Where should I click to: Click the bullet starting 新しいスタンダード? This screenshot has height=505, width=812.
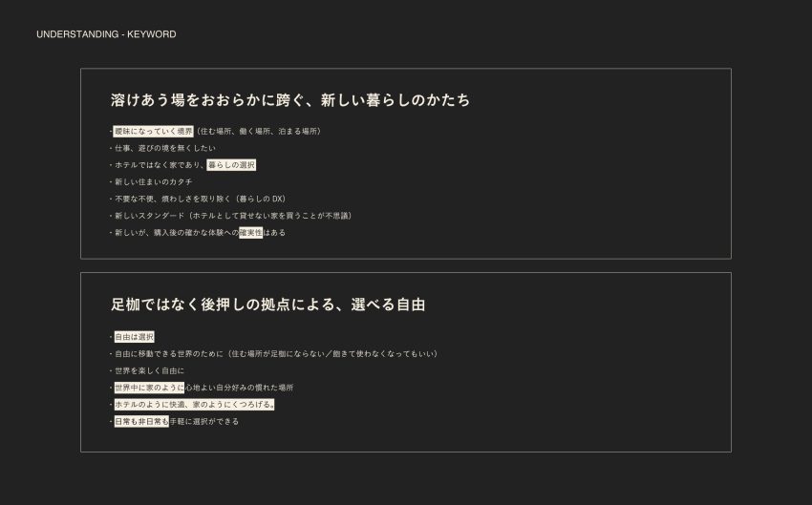point(232,216)
